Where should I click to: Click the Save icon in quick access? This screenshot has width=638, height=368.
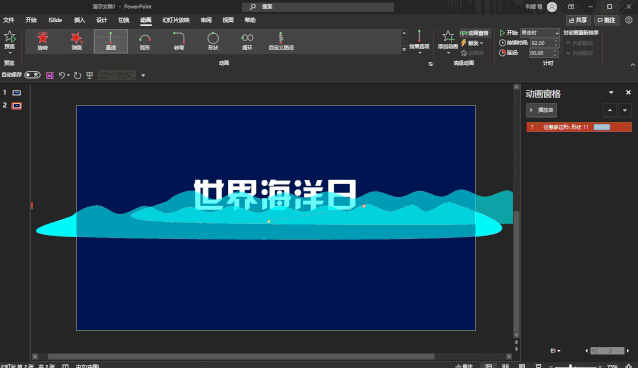tap(50, 75)
